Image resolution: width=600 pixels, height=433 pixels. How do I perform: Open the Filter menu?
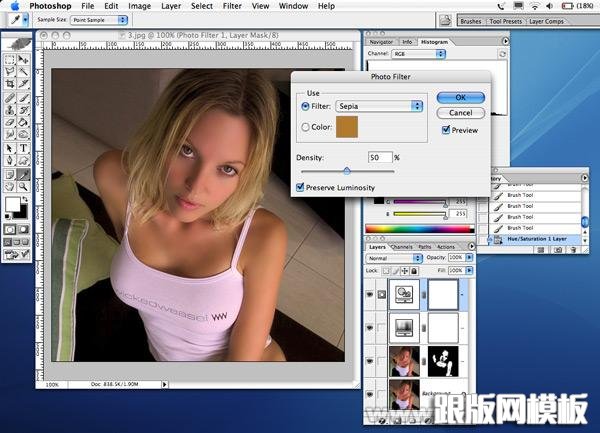pyautogui.click(x=232, y=6)
